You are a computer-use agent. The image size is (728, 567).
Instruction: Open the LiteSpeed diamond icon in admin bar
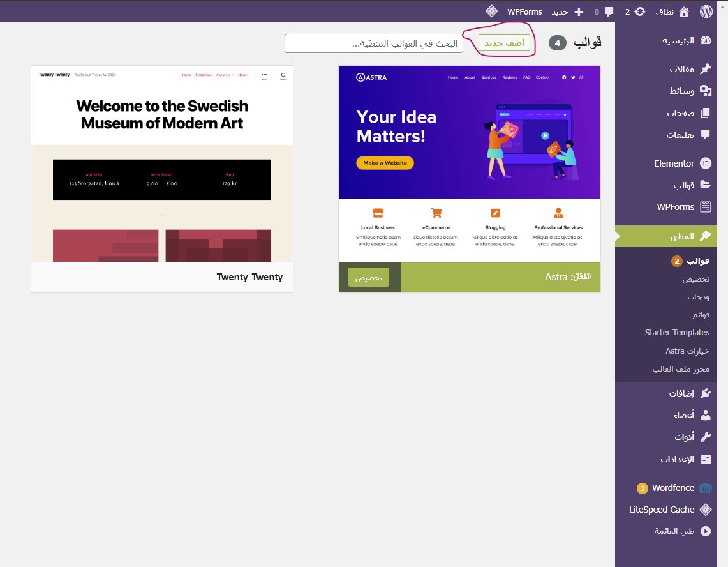(x=491, y=11)
